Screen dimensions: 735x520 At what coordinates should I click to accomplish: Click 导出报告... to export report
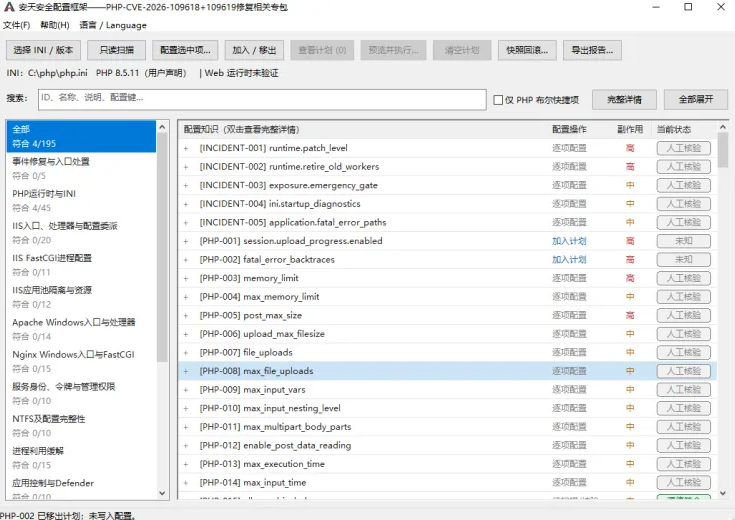coord(592,50)
